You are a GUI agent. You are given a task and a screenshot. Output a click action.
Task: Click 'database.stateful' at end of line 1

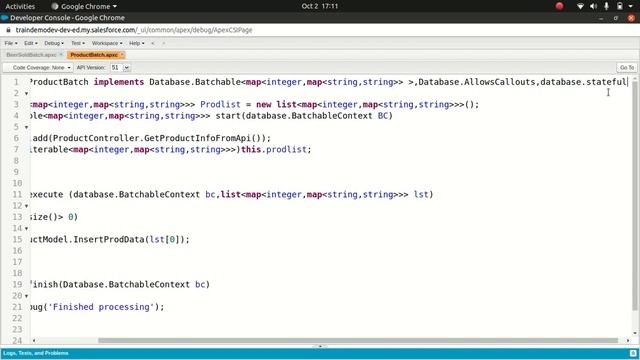point(583,82)
